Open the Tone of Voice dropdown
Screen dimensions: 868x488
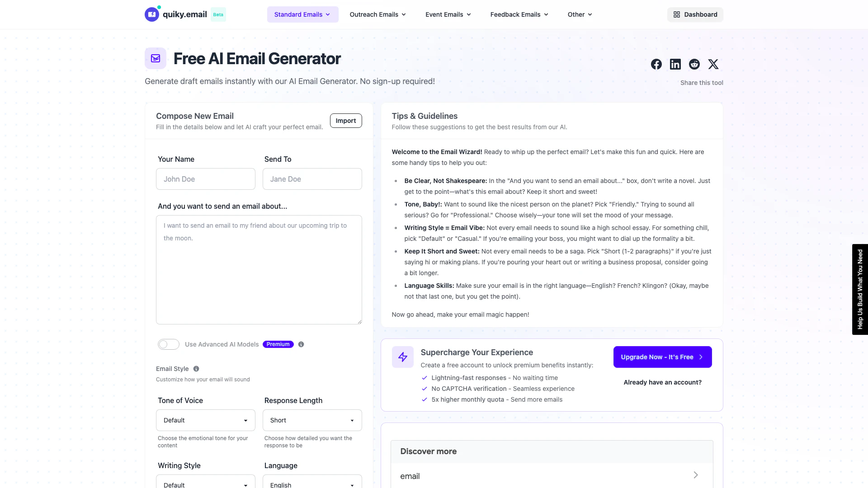pyautogui.click(x=206, y=420)
